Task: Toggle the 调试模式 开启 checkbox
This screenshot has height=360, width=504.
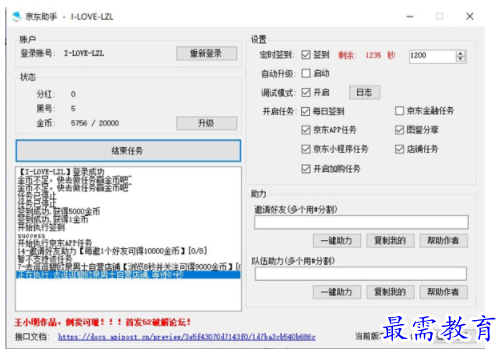Action: (x=306, y=92)
